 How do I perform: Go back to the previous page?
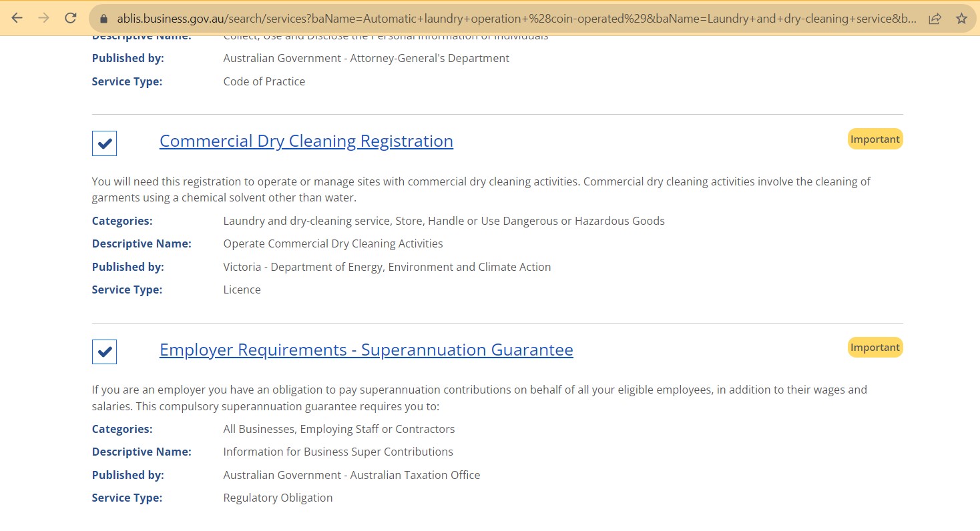tap(17, 18)
